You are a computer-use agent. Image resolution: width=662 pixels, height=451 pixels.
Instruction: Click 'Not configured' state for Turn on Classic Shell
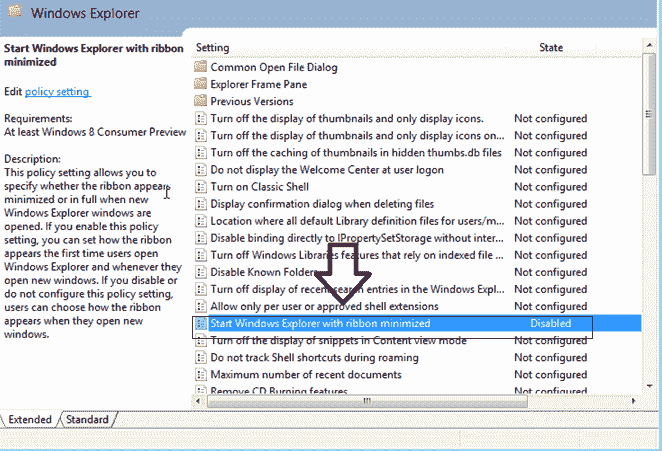coord(551,187)
